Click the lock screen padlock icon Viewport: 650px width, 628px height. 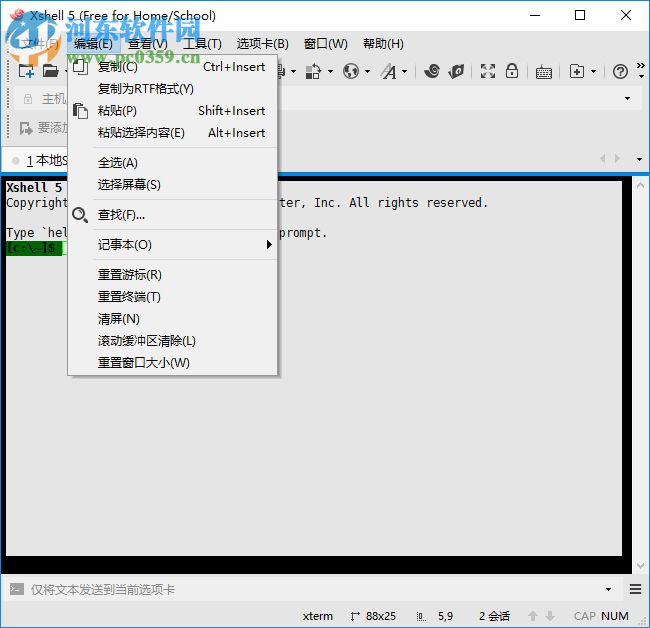click(x=512, y=71)
